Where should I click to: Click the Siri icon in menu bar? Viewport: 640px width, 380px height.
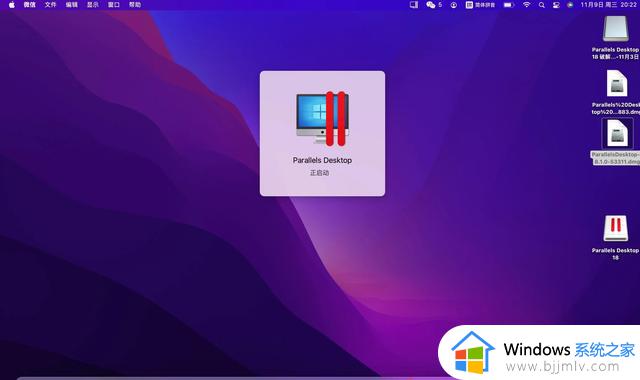coord(570,5)
